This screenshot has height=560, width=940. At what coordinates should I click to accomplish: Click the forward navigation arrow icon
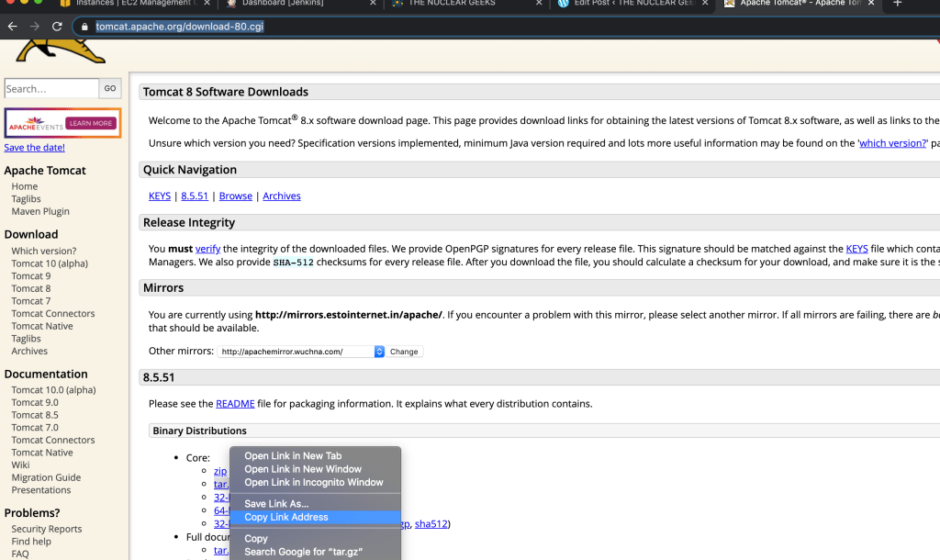(35, 27)
